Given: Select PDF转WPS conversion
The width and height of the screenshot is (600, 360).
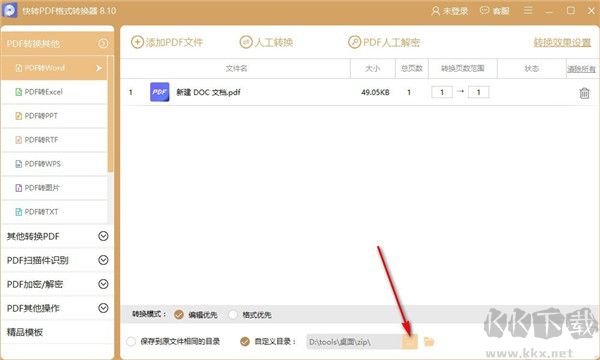Looking at the screenshot, I should [54, 164].
